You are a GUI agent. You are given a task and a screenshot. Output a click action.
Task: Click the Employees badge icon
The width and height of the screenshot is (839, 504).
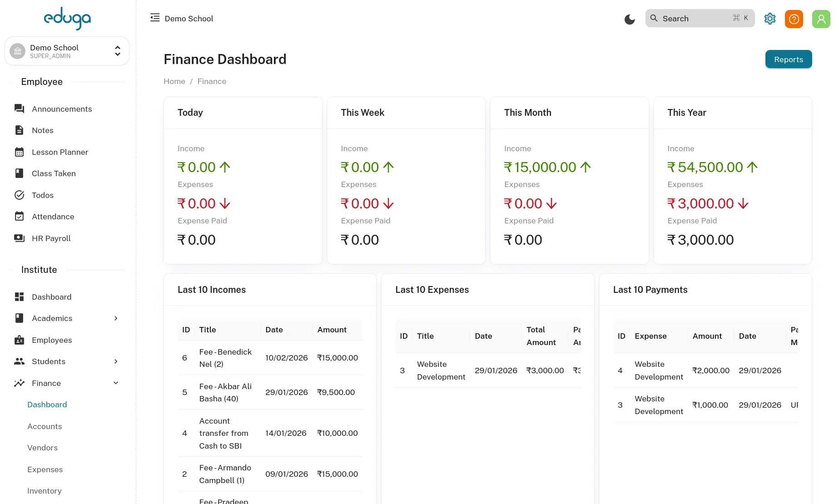19,340
